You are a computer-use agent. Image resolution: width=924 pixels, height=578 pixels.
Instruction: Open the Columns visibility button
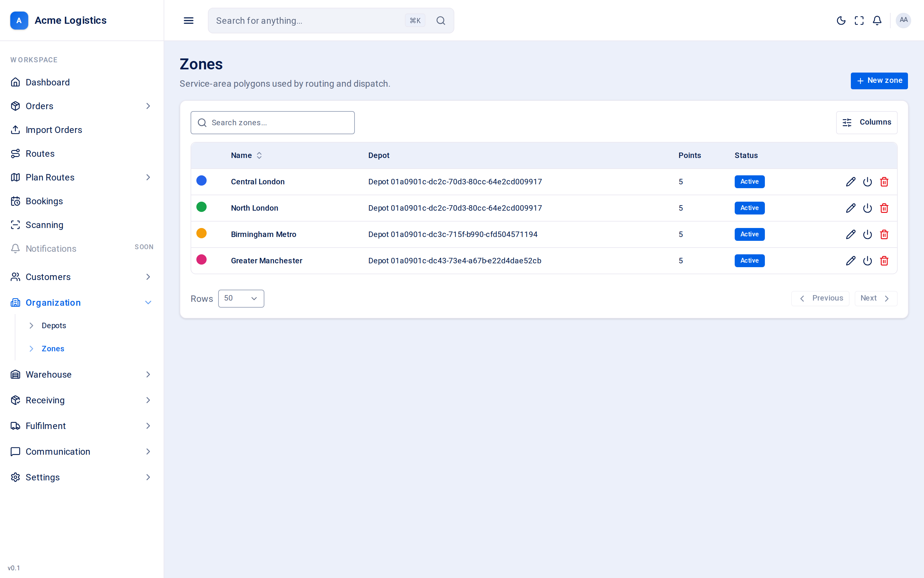pos(866,122)
